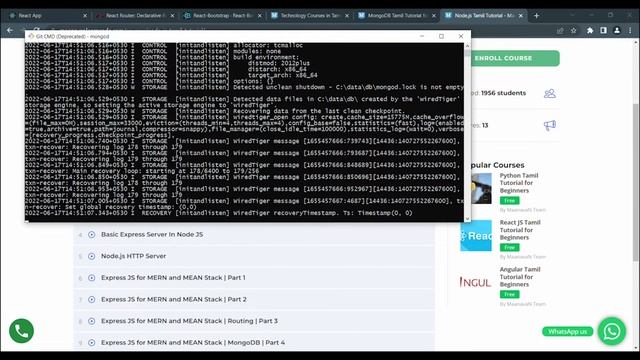The height and width of the screenshot is (360, 640).
Task: Open Express JS MongoDB Part 4 lesson
Action: [193, 342]
